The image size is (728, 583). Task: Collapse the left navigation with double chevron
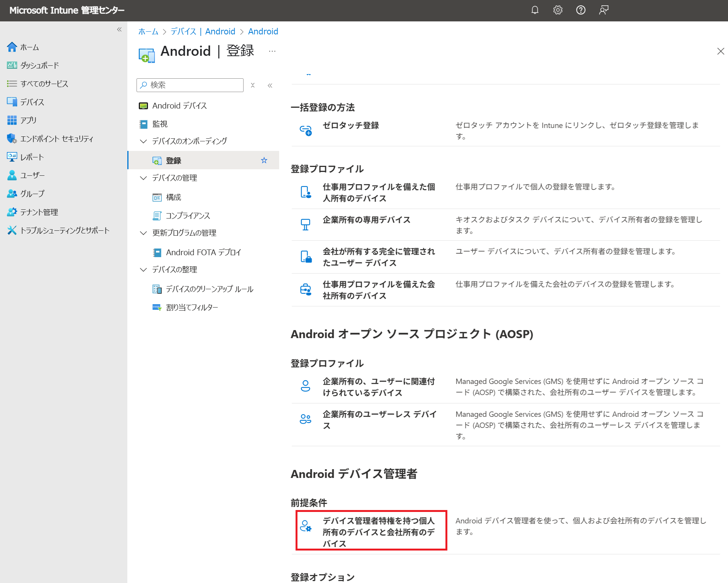[x=119, y=29]
